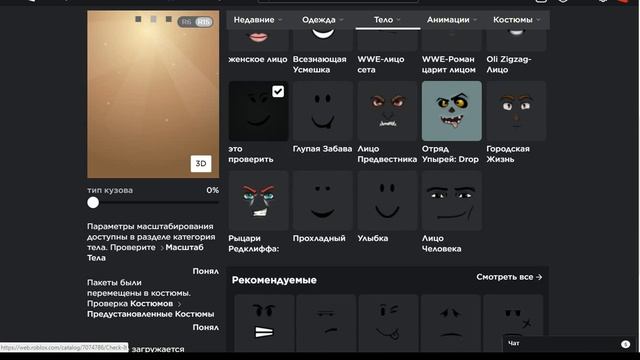Click the 'Проверка Костюмов' text
Screen dimensions: 640x360
point(130,304)
